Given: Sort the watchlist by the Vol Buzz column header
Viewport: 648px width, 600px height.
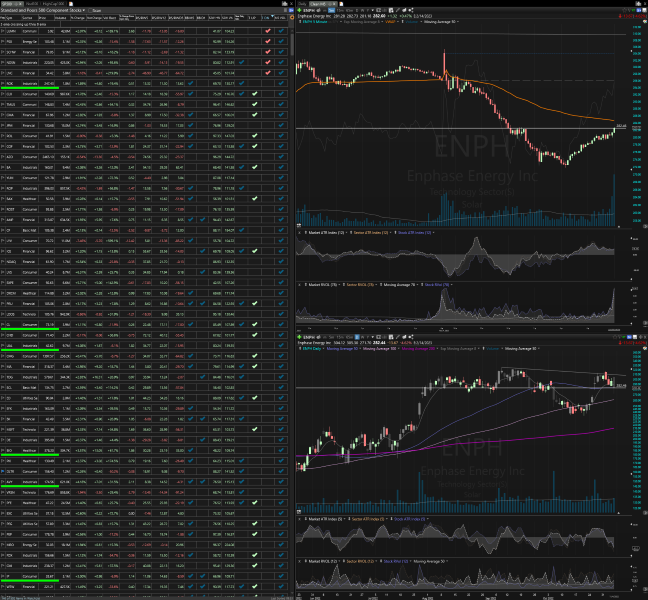Looking at the screenshot, I should 110,18.
